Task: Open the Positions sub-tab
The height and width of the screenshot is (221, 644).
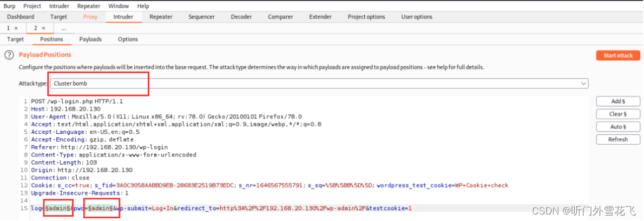Action: [x=52, y=40]
